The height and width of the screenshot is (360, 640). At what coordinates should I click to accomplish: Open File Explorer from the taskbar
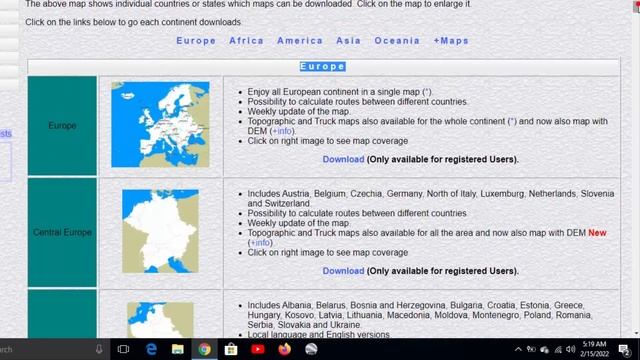(x=178, y=349)
